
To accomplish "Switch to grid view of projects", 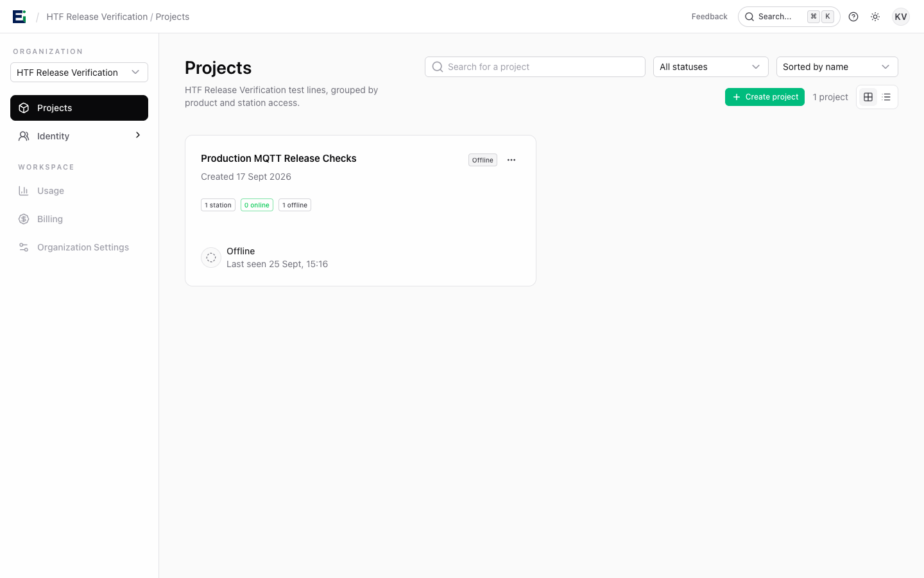I will coord(868,97).
